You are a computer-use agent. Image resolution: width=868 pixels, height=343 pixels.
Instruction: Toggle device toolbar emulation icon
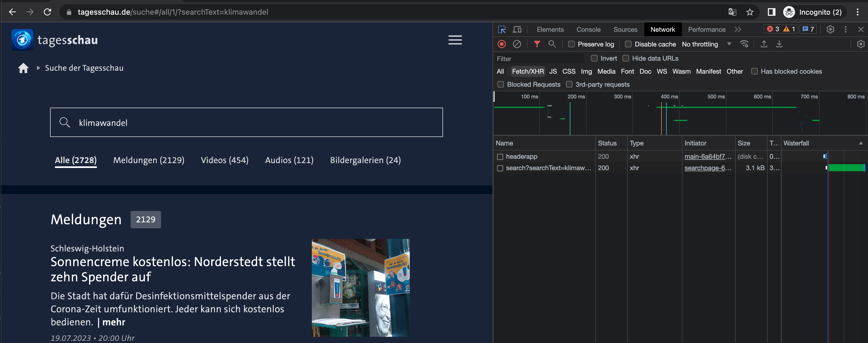[517, 30]
